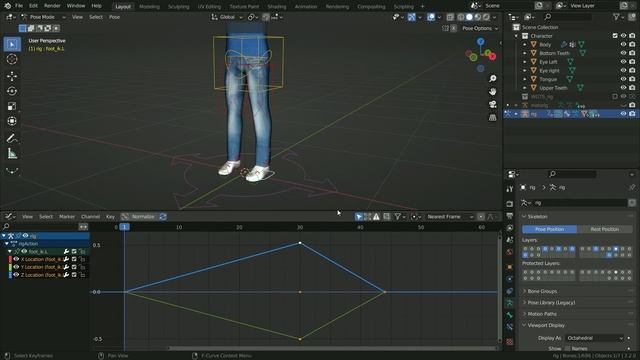Toggle Only Show Selected arrow icon in graph editor
640x360 pixels.
pos(359,217)
